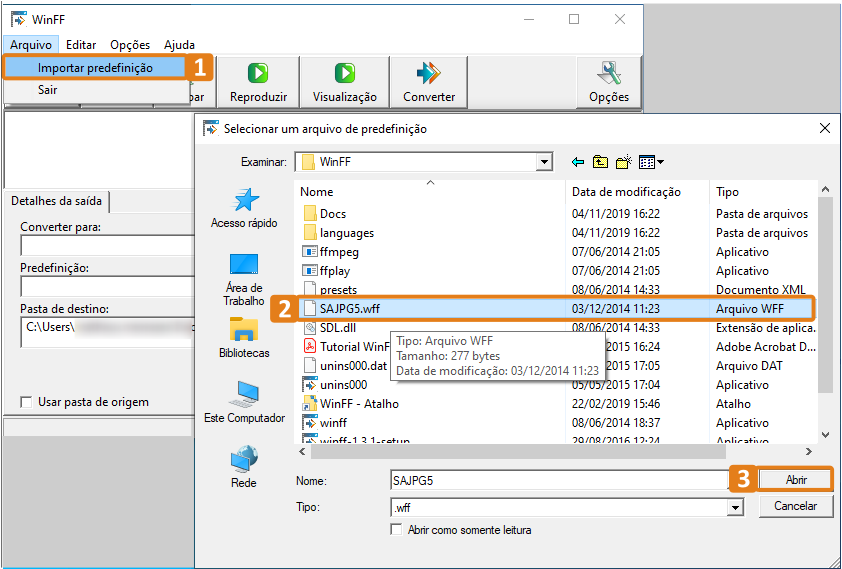Open the Tipo file filter dropdown
The image size is (842, 569).
click(x=735, y=508)
